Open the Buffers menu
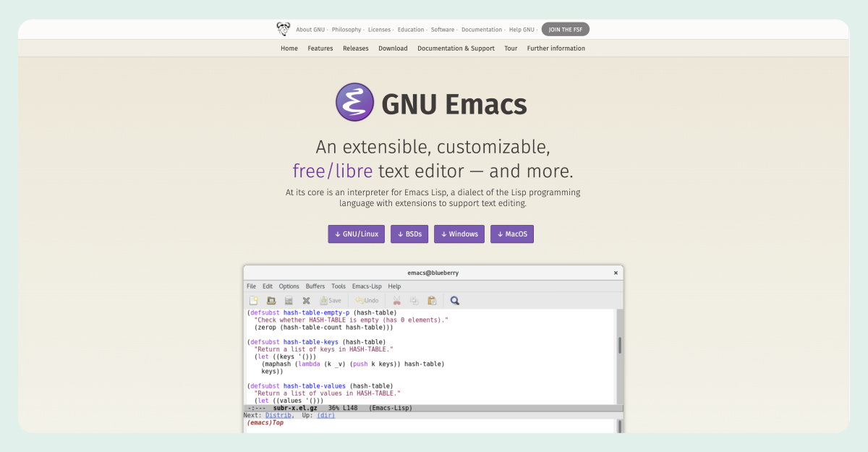The width and height of the screenshot is (868, 452). [x=315, y=286]
